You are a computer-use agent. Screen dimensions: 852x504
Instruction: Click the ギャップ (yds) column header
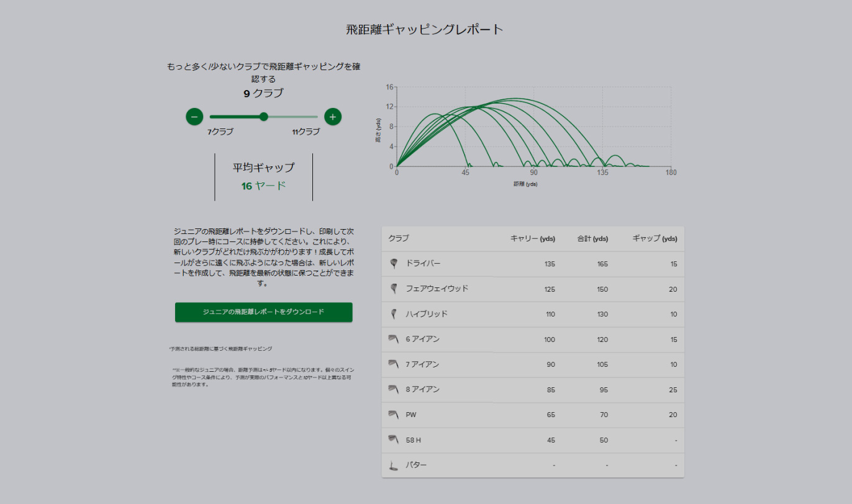pos(655,238)
